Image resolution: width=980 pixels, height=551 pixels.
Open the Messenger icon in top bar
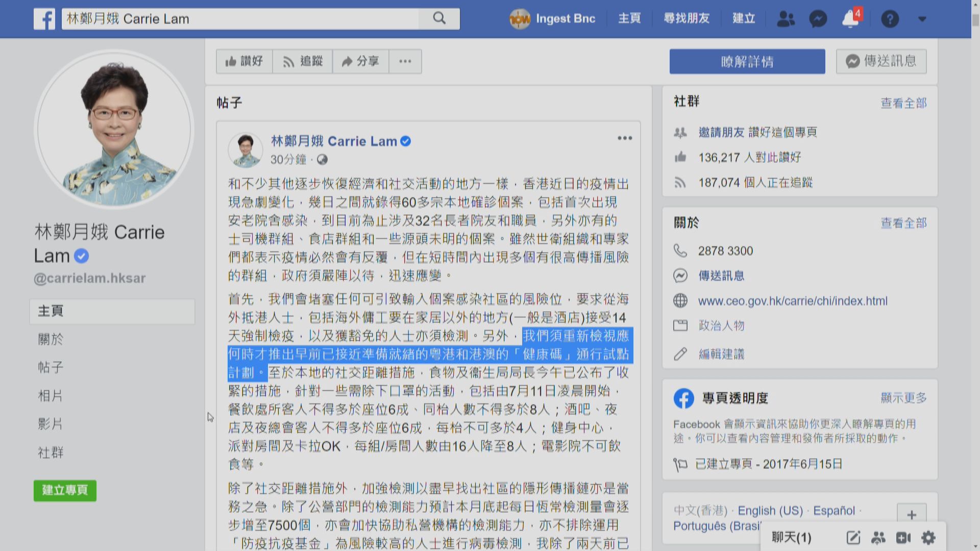point(818,19)
